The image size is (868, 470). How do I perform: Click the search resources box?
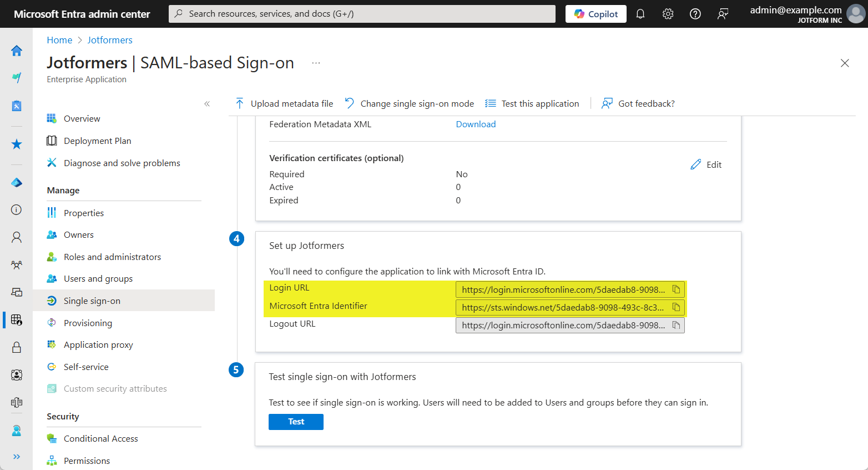362,14
